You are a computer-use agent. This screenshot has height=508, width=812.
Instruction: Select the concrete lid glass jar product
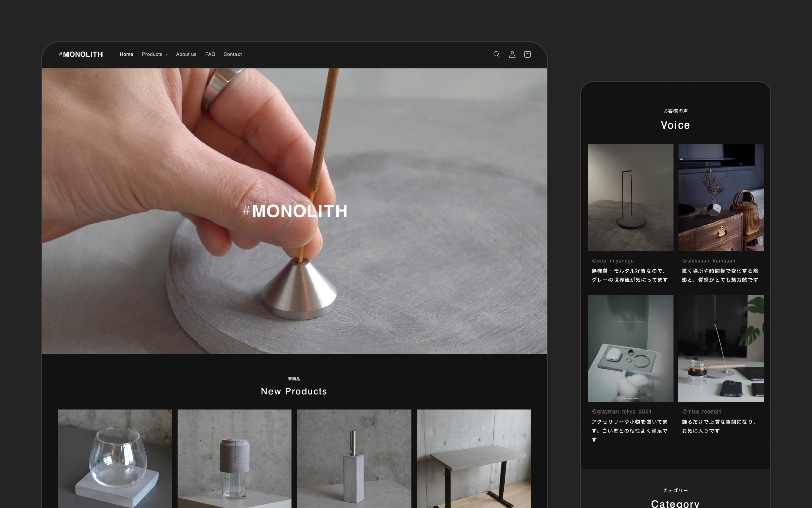(234, 459)
